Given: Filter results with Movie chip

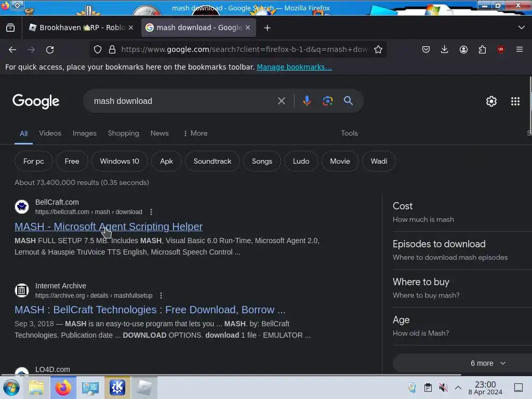Looking at the screenshot, I should coord(340,161).
